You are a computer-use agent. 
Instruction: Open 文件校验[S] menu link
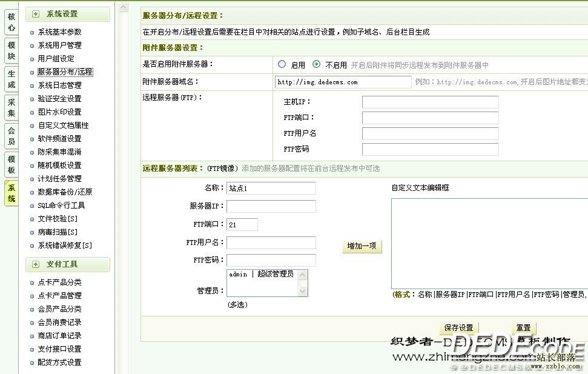coord(58,219)
